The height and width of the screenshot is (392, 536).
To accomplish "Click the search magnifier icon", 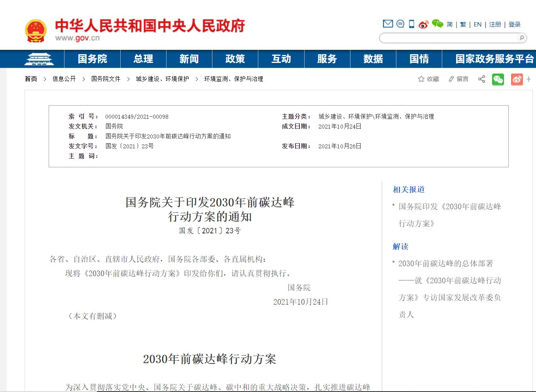I will pos(522,38).
